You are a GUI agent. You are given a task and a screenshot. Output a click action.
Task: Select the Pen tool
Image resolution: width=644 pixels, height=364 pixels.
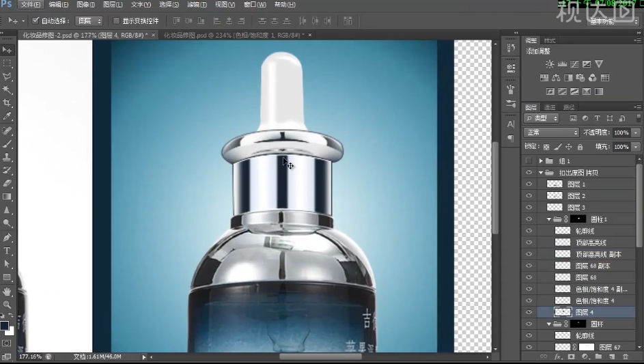7,238
